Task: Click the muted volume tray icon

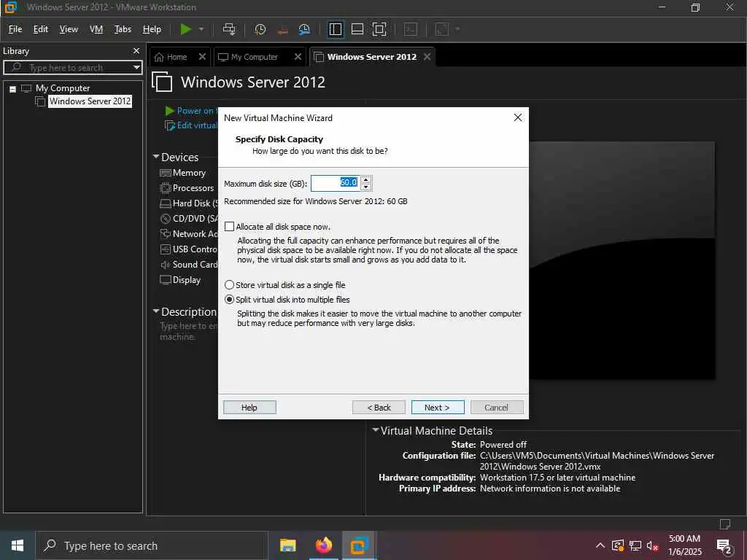Action: click(x=652, y=545)
